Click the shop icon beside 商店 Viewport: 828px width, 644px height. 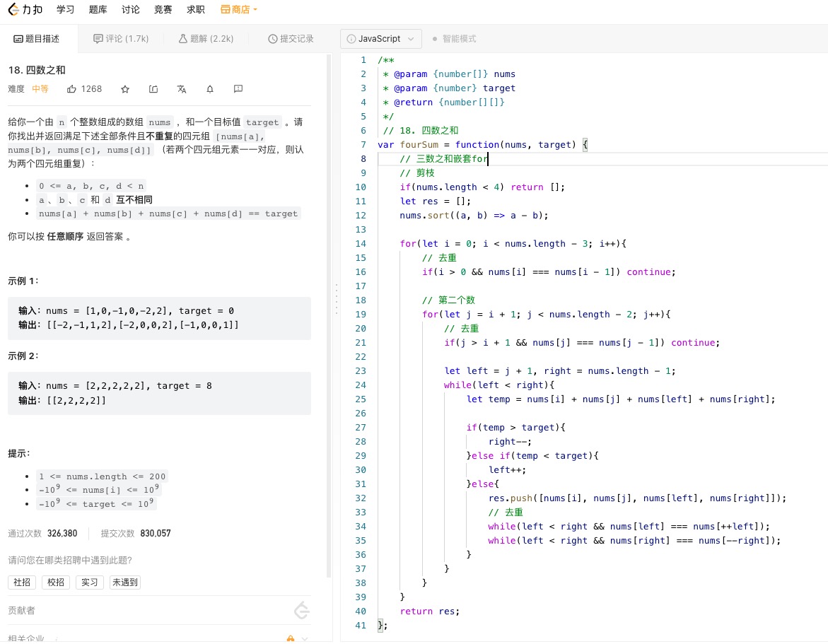(x=225, y=9)
